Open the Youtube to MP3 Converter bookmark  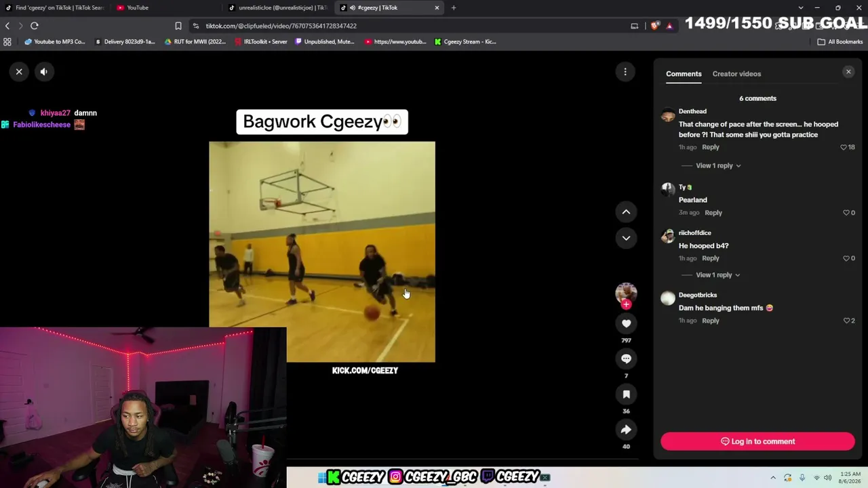(x=55, y=41)
